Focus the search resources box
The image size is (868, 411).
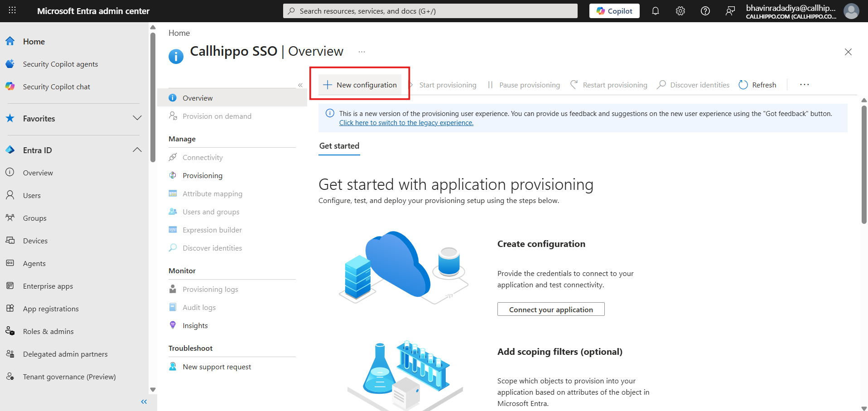[x=430, y=11]
